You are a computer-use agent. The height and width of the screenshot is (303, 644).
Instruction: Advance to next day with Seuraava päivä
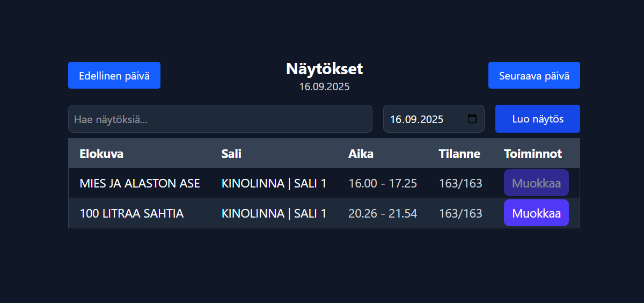click(x=534, y=75)
